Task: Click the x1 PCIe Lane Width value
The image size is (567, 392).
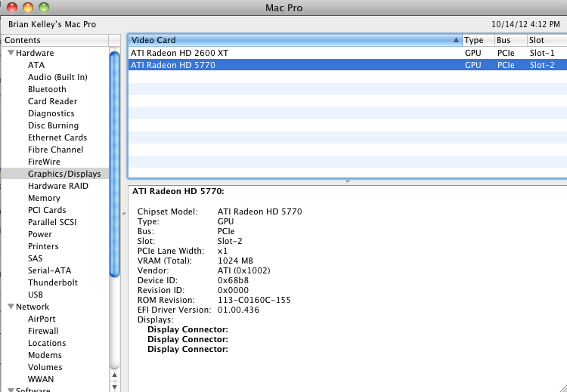Action: click(223, 251)
